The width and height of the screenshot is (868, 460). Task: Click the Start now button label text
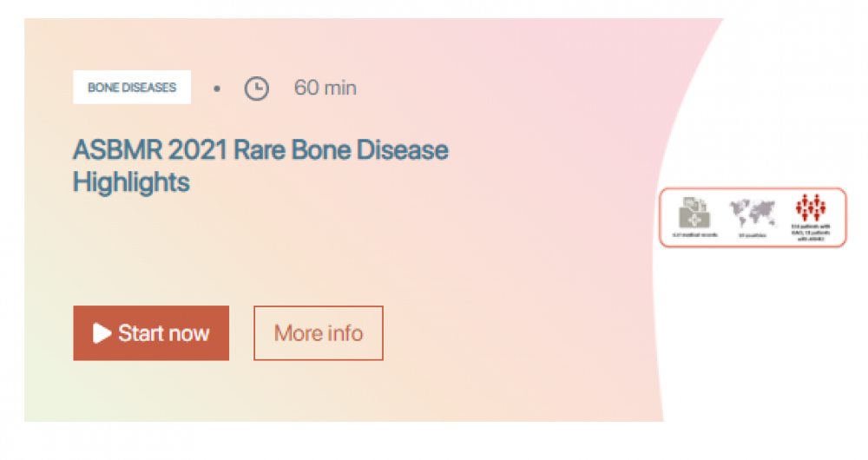point(164,333)
